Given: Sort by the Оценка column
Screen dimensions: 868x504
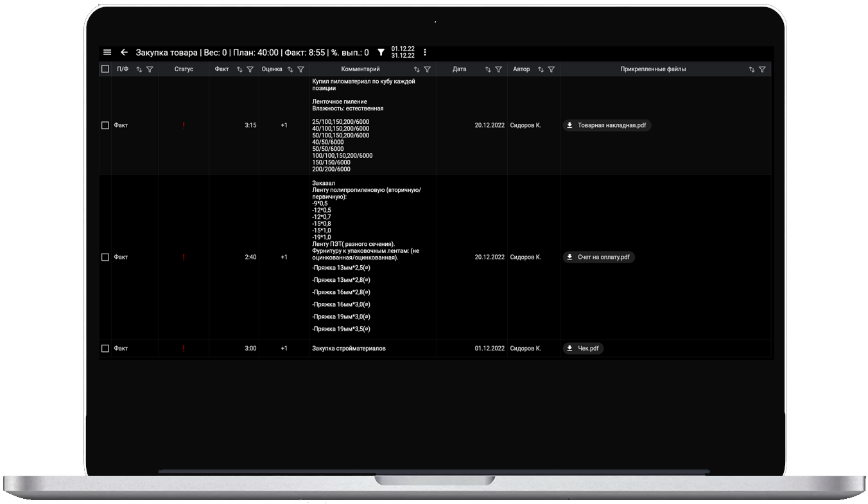Looking at the screenshot, I should point(290,69).
